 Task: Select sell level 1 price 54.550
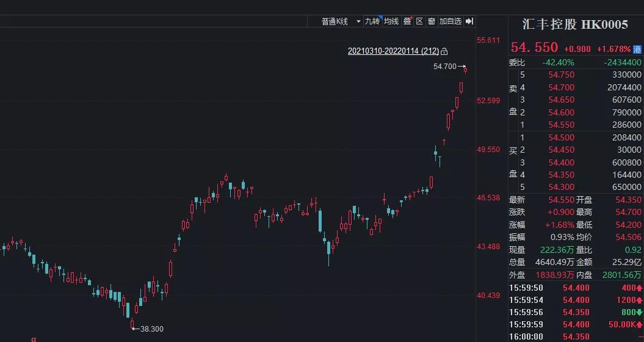tap(561, 125)
